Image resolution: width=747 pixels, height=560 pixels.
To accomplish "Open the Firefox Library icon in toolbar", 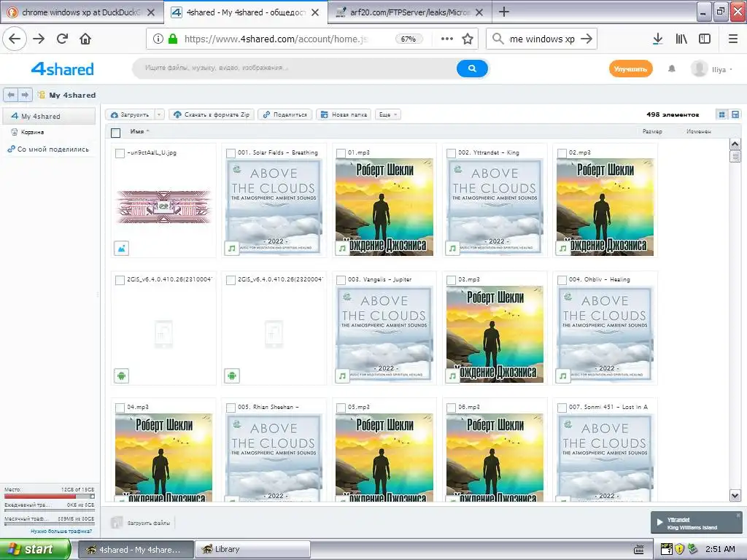I will [x=681, y=39].
